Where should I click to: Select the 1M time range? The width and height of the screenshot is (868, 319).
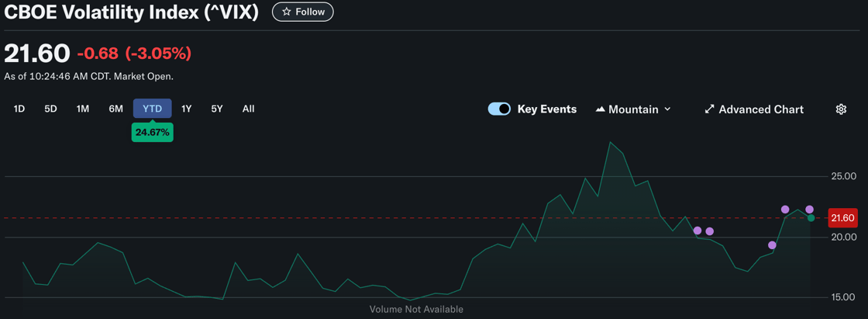click(x=82, y=109)
